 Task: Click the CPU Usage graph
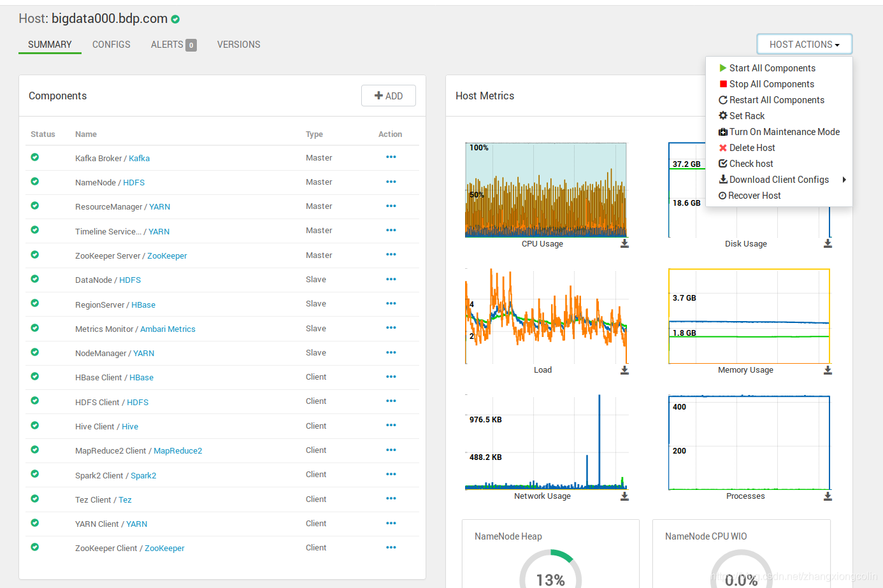[x=546, y=190]
